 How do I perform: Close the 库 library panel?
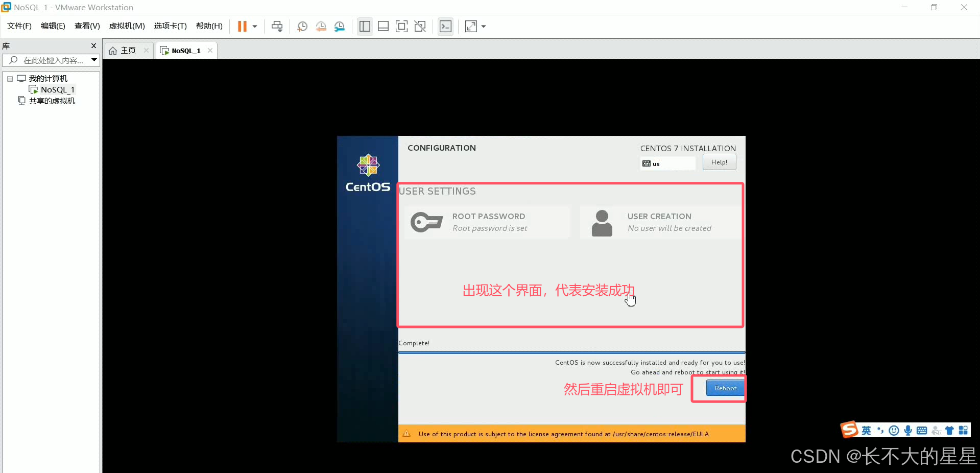pos(93,46)
